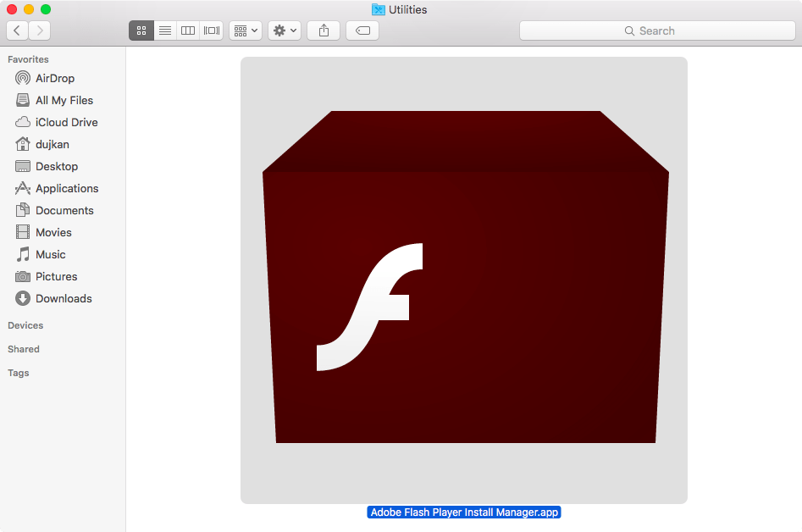
Task: Click the Share toolbar button
Action: [x=324, y=30]
